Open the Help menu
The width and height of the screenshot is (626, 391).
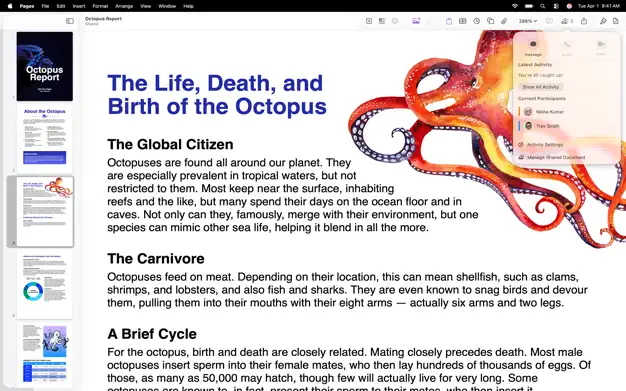[188, 6]
